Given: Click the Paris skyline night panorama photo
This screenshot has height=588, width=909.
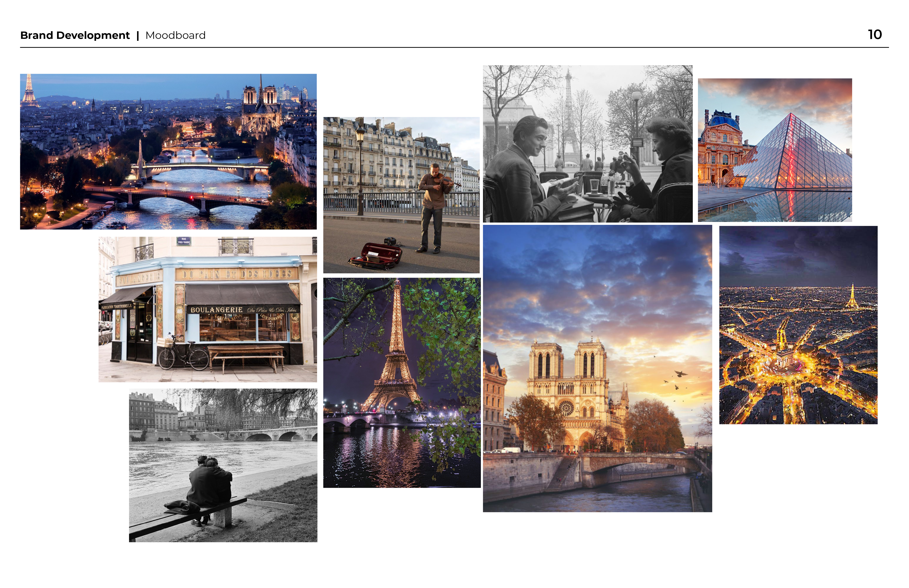Looking at the screenshot, I should tap(168, 152).
